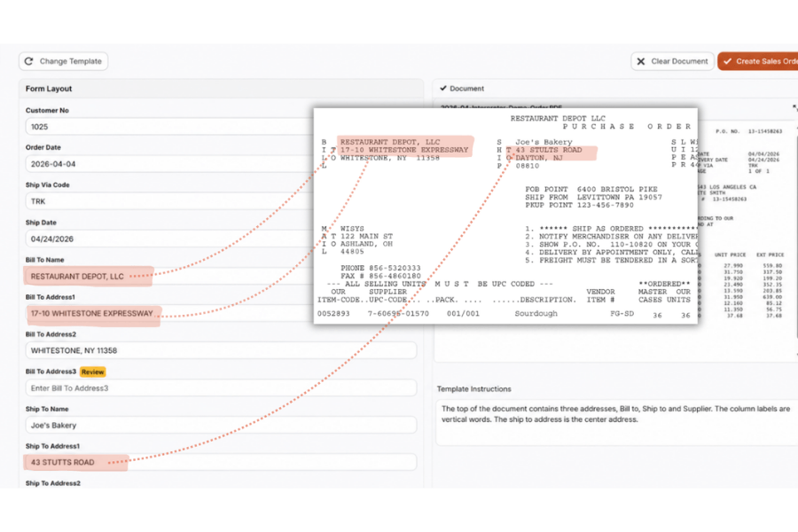The height and width of the screenshot is (532, 798).
Task: Click the Change Template button
Action: point(63,61)
